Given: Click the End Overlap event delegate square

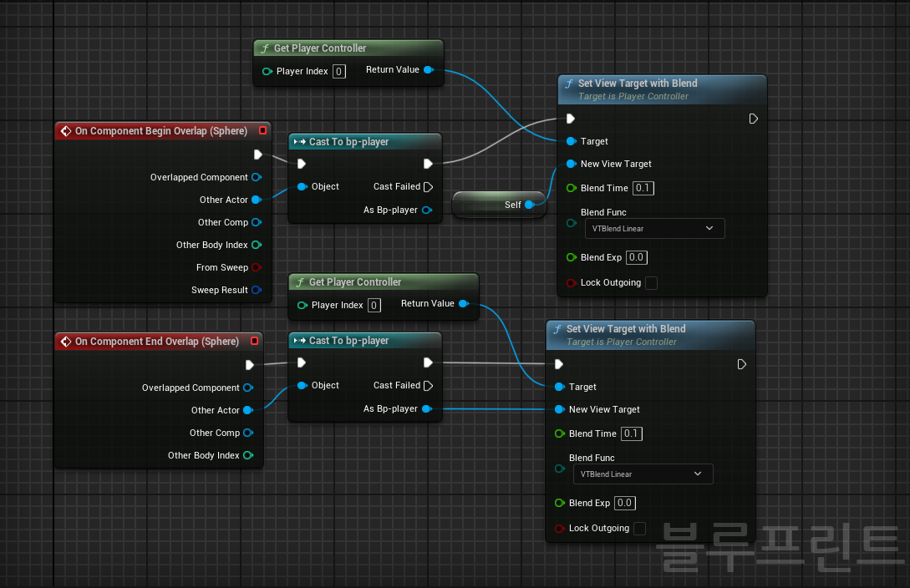Looking at the screenshot, I should 254,341.
